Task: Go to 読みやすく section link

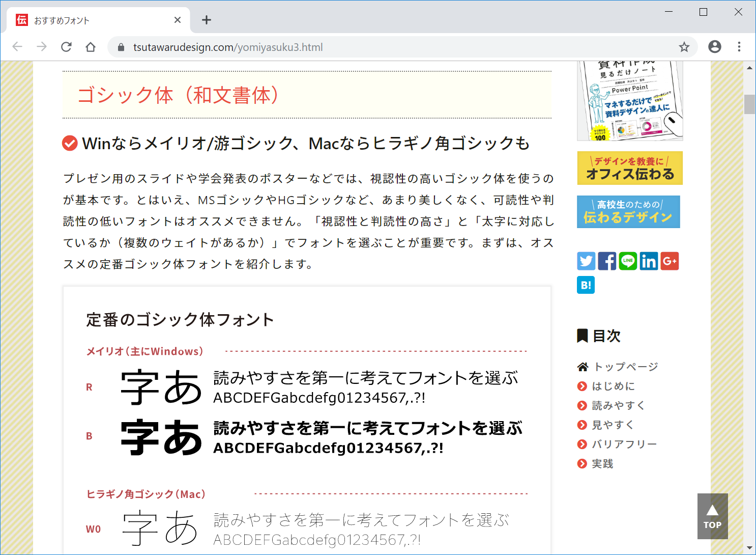Action: [x=618, y=405]
